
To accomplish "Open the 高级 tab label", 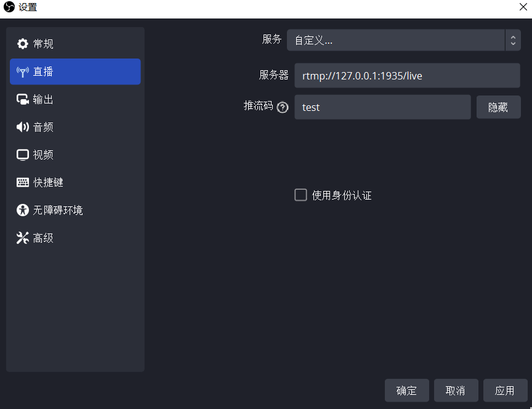I will [x=43, y=238].
